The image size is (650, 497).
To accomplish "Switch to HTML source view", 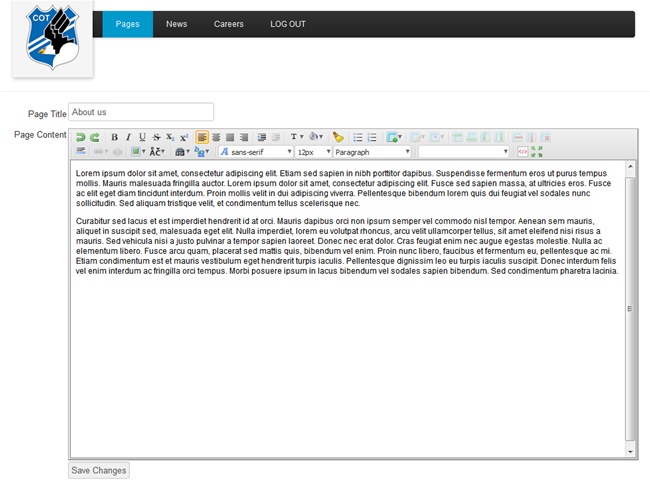I will point(523,152).
